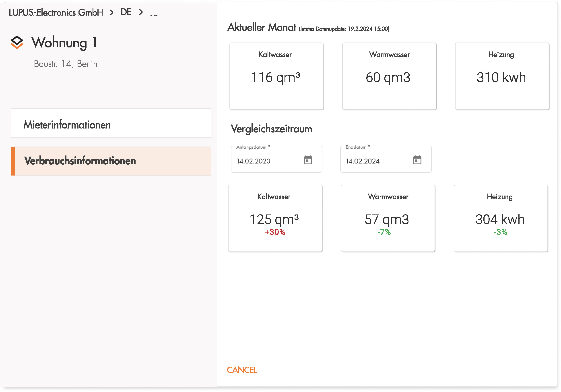
Task: Select the current-month Heizung 310 kwh card
Action: [502, 76]
